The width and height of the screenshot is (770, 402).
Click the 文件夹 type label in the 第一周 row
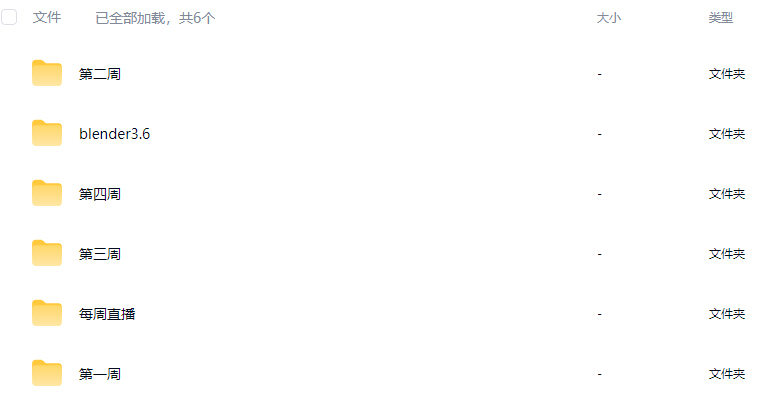coord(726,374)
